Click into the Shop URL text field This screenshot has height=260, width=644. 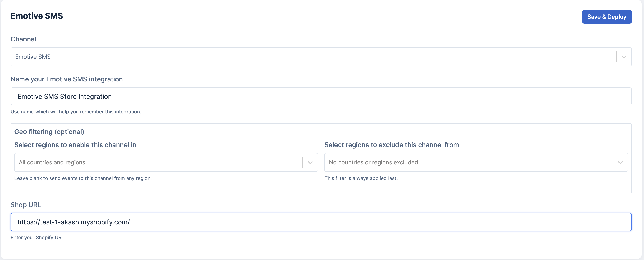pyautogui.click(x=321, y=222)
